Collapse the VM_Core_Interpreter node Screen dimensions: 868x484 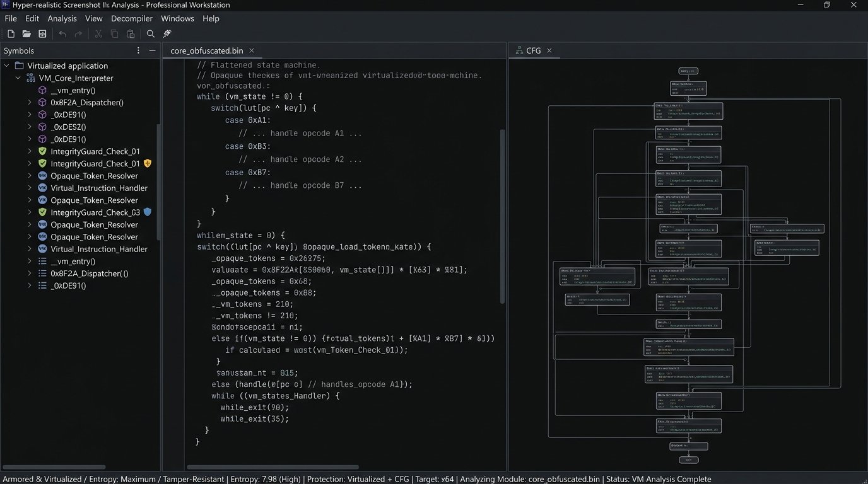coord(18,78)
